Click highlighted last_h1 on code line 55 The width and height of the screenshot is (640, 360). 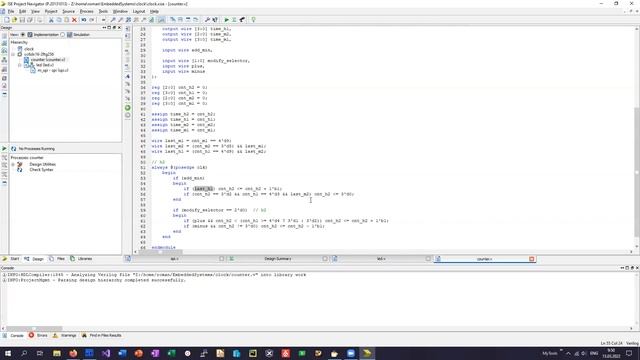click(203, 189)
